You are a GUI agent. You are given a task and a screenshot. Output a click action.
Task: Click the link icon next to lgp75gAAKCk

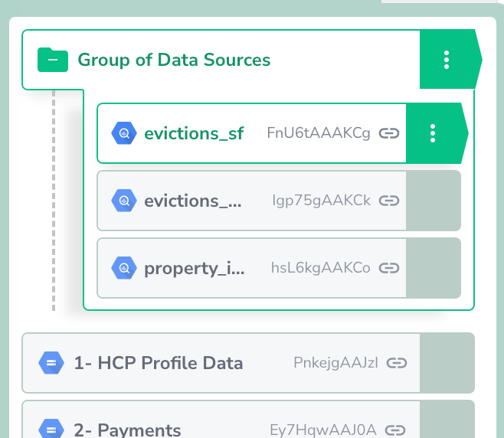pos(389,201)
